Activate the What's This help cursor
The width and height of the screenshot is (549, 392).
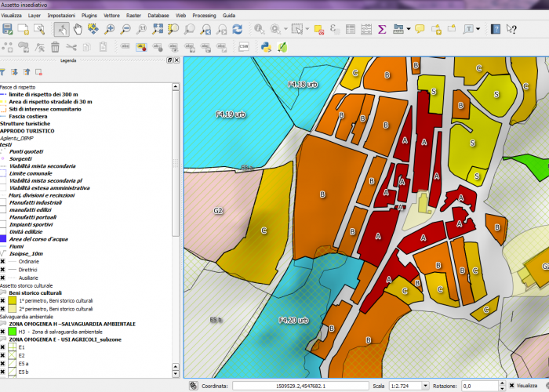pyautogui.click(x=511, y=29)
